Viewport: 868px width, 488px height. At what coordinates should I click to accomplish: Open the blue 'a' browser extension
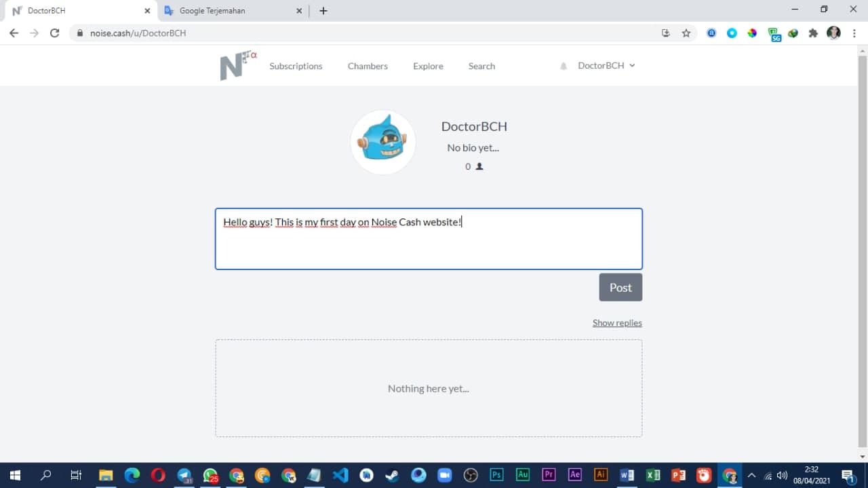pyautogui.click(x=711, y=33)
